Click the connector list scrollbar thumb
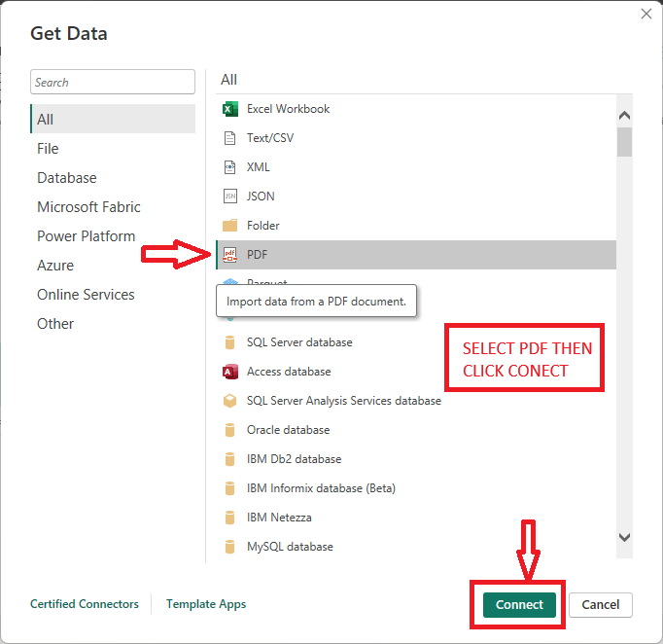Viewport: 663px width, 644px height. tap(624, 142)
